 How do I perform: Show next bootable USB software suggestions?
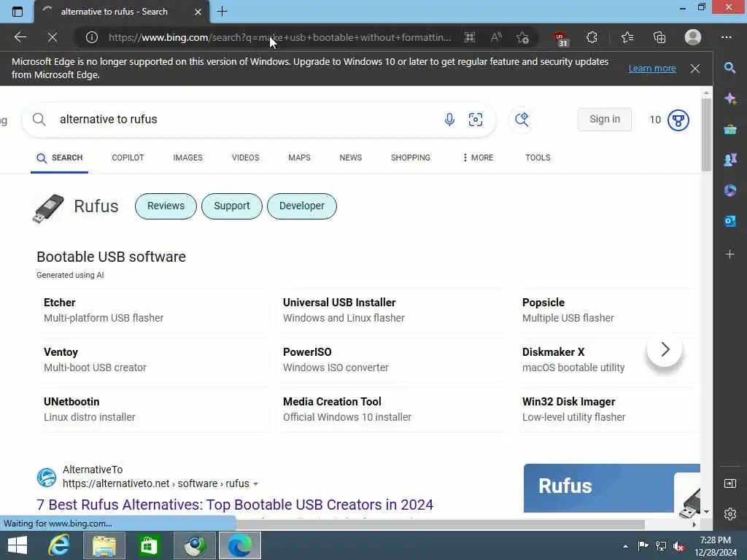tap(665, 349)
